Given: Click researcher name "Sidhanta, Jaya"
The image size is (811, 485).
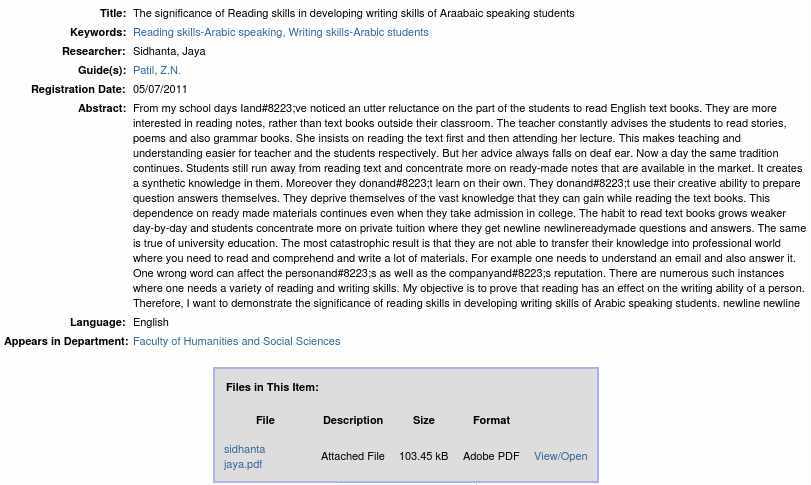Looking at the screenshot, I should [x=169, y=51].
